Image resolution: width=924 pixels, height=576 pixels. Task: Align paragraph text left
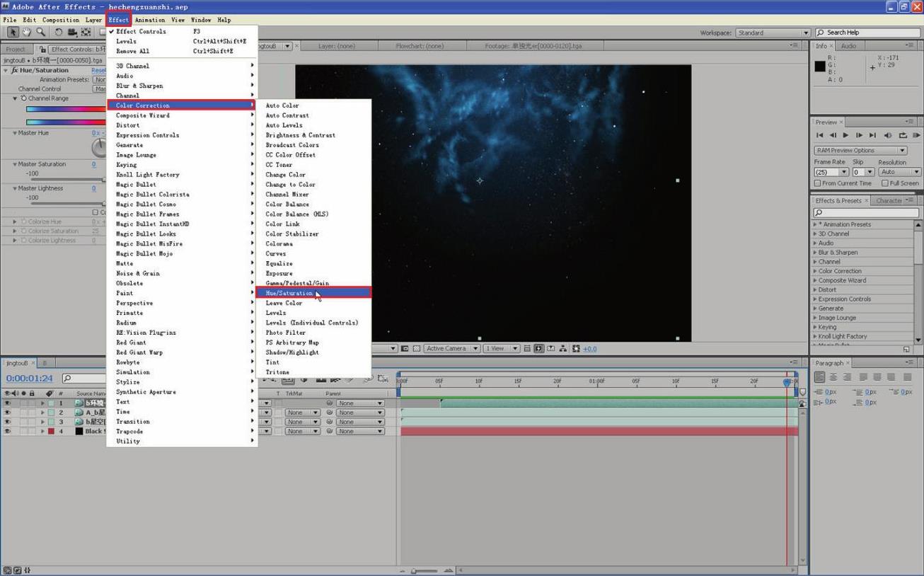tap(819, 377)
